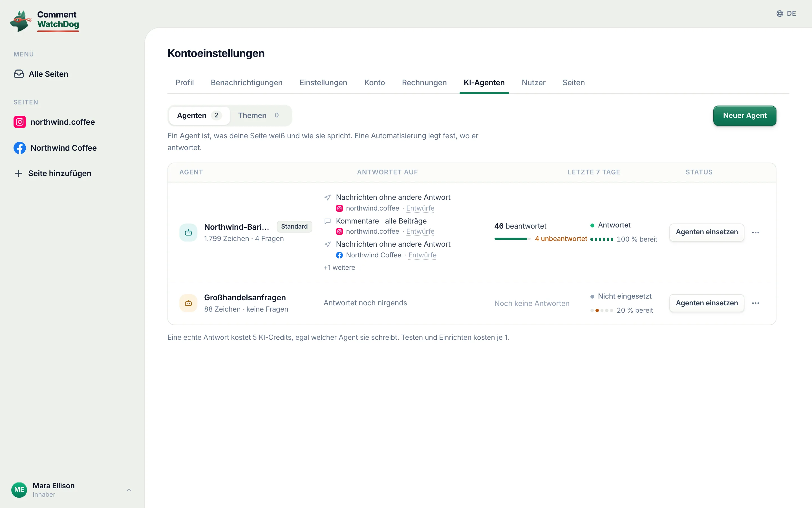
Task: Click the 46 beantwortet progress bar
Action: coord(512,239)
